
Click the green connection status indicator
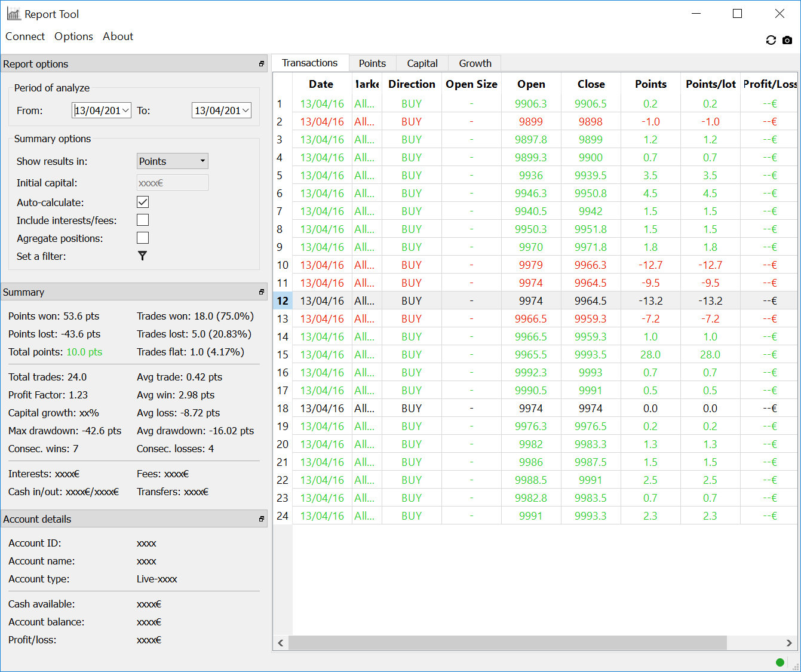click(779, 662)
